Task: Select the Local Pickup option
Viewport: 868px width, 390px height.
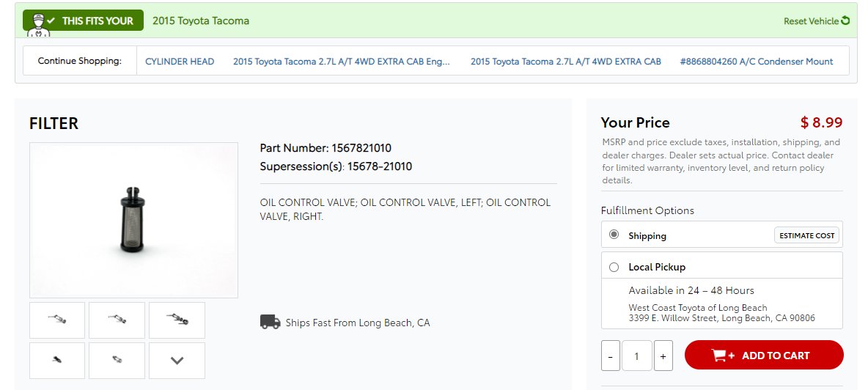Action: [x=614, y=267]
